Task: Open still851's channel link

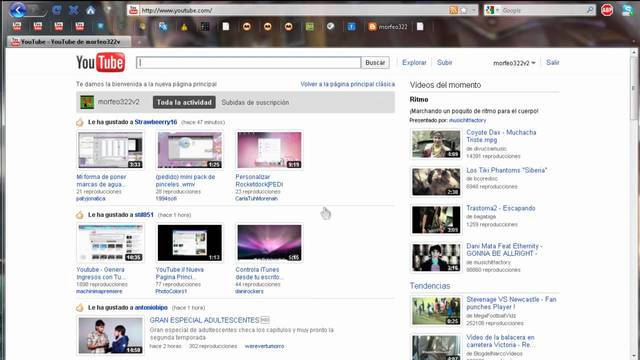Action: pyautogui.click(x=144, y=215)
